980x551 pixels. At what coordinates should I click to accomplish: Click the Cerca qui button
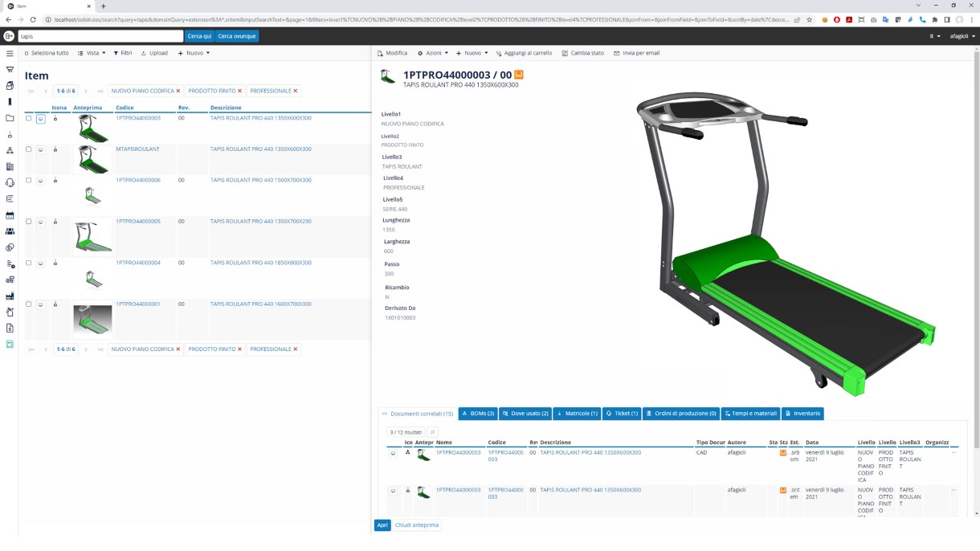coord(199,36)
